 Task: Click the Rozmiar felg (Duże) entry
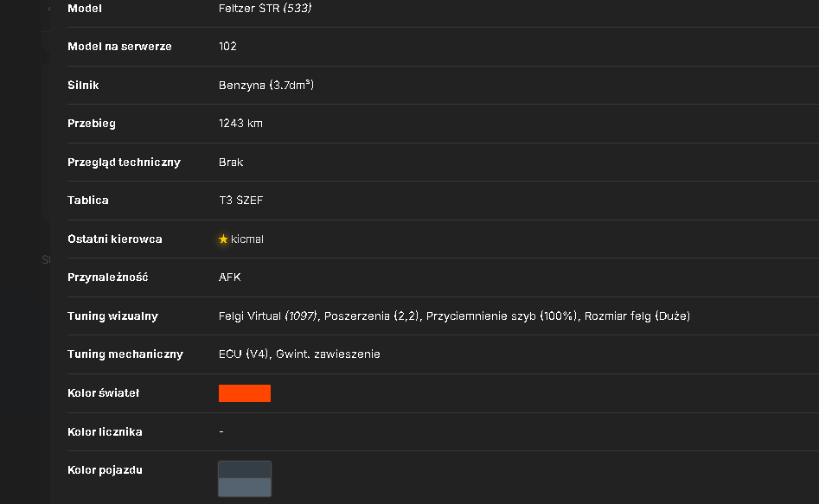637,316
